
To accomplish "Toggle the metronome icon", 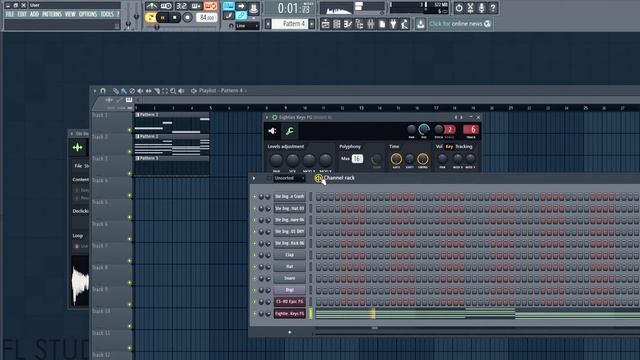I will point(151,6).
